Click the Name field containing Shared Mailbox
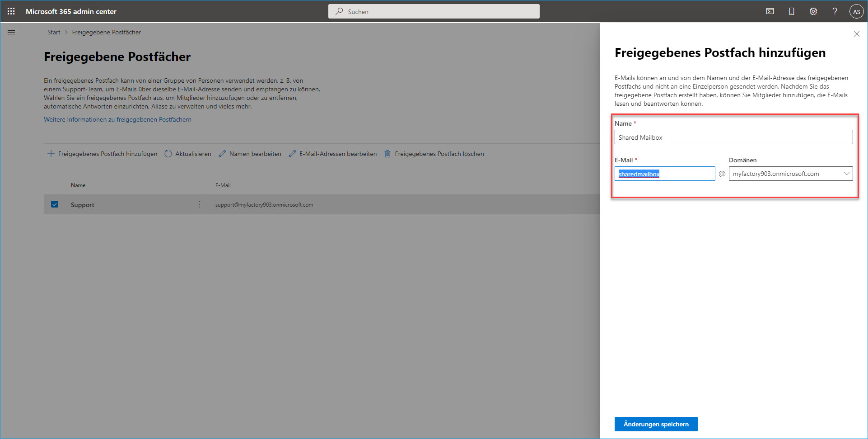The image size is (868, 439). 733,137
